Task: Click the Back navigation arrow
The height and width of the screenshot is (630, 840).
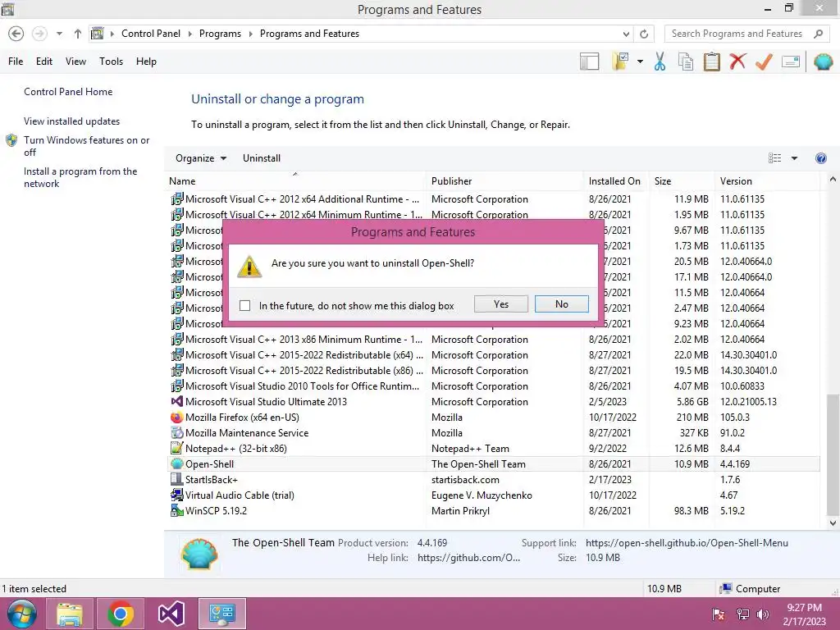Action: coord(16,34)
